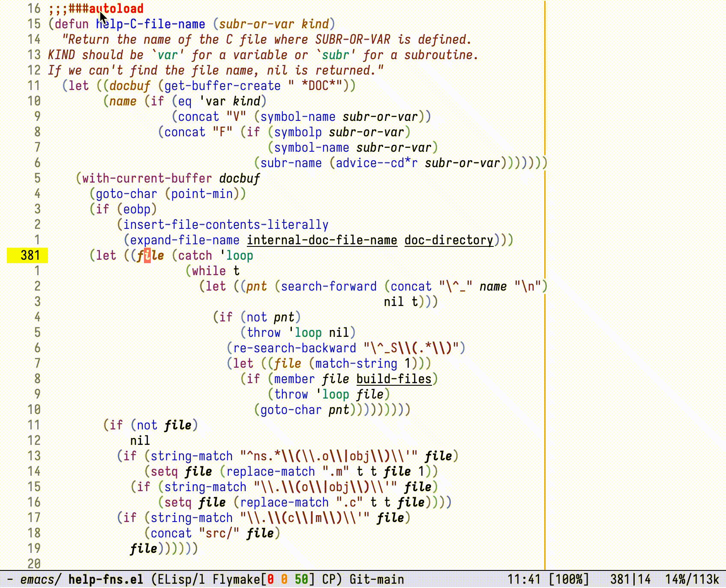Click the get-buffer-create call
726x588 pixels.
click(222, 86)
